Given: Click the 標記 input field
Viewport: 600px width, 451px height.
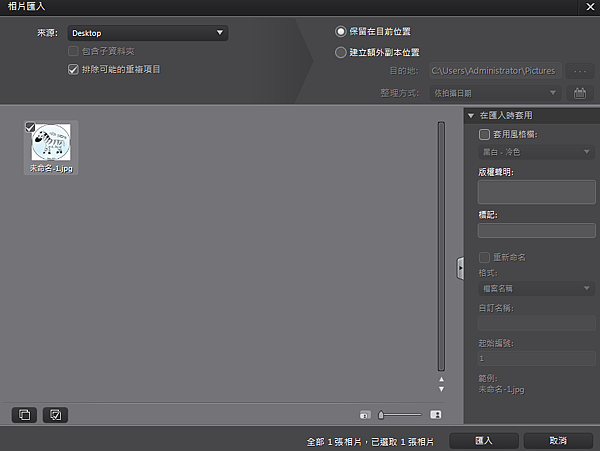Looking at the screenshot, I should (536, 231).
